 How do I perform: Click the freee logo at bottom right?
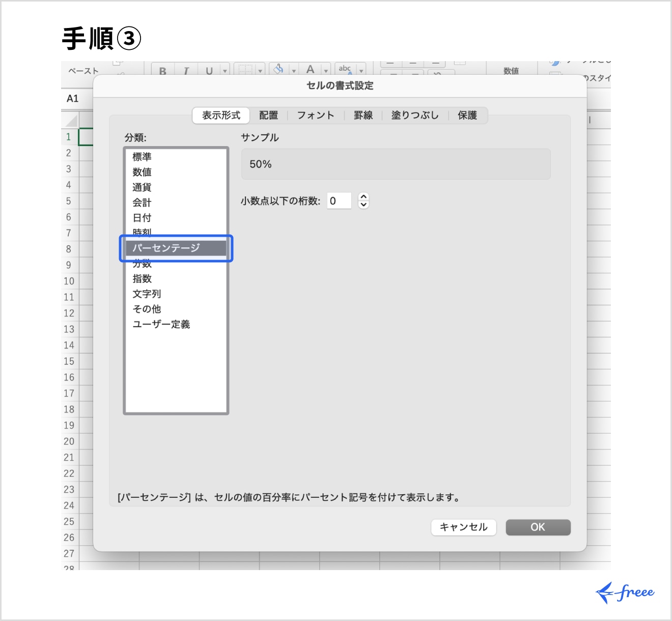[x=625, y=591]
